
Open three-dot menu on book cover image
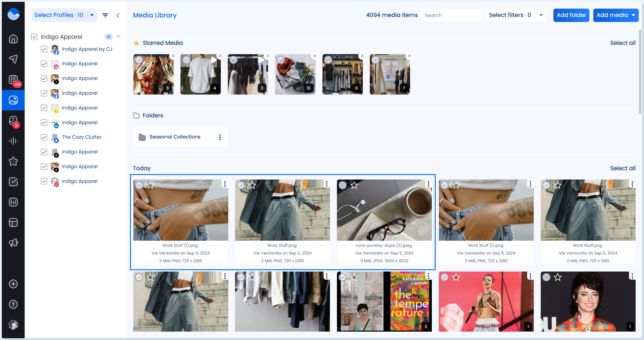tap(428, 276)
